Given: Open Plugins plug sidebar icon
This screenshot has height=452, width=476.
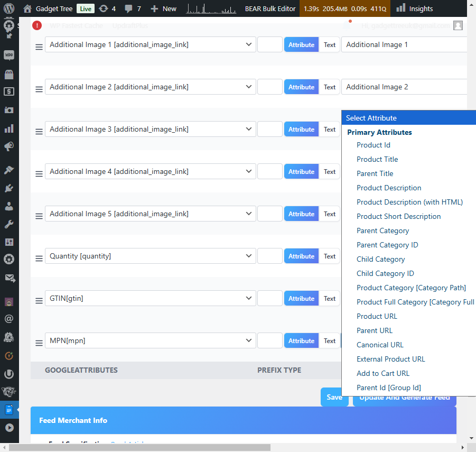Looking at the screenshot, I should 9,188.
